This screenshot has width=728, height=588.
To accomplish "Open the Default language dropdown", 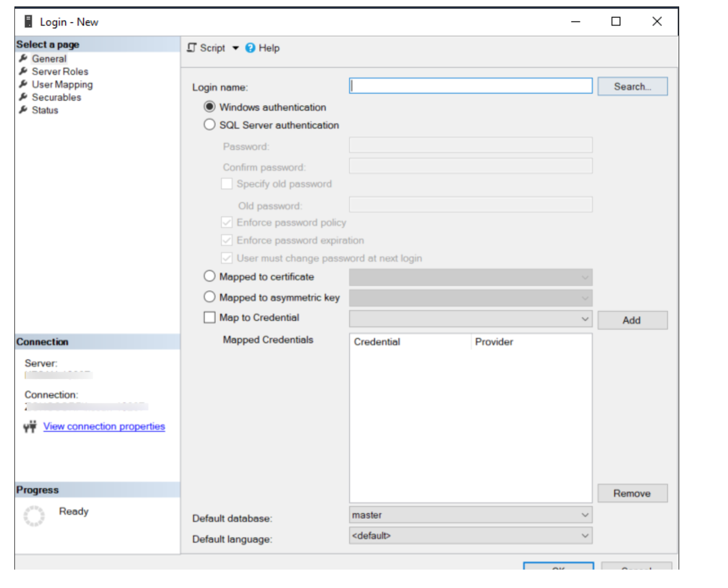I will 585,536.
